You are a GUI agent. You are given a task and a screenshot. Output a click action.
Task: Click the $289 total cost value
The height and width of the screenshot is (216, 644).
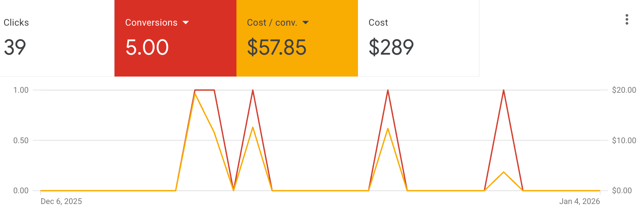point(391,47)
